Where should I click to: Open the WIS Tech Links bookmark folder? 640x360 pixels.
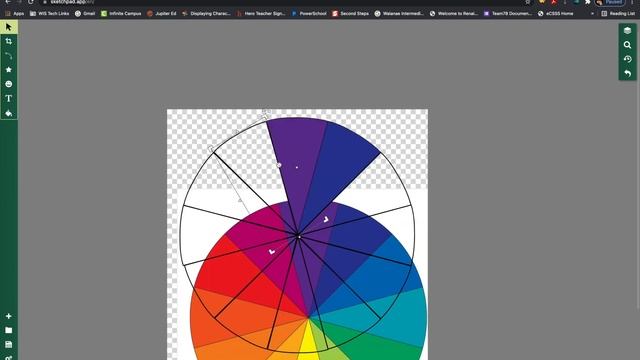(49, 13)
